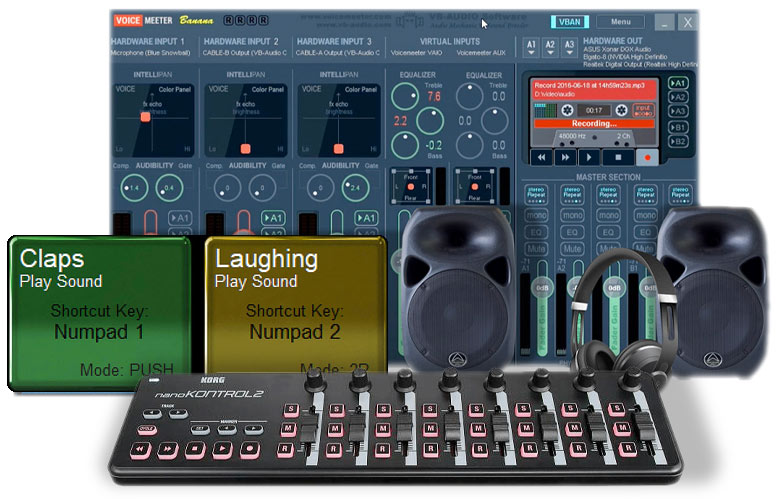Click the VOICE label in Hardware Input 1 Intellipan
Viewport: 784px width, 499px height.
tap(126, 89)
